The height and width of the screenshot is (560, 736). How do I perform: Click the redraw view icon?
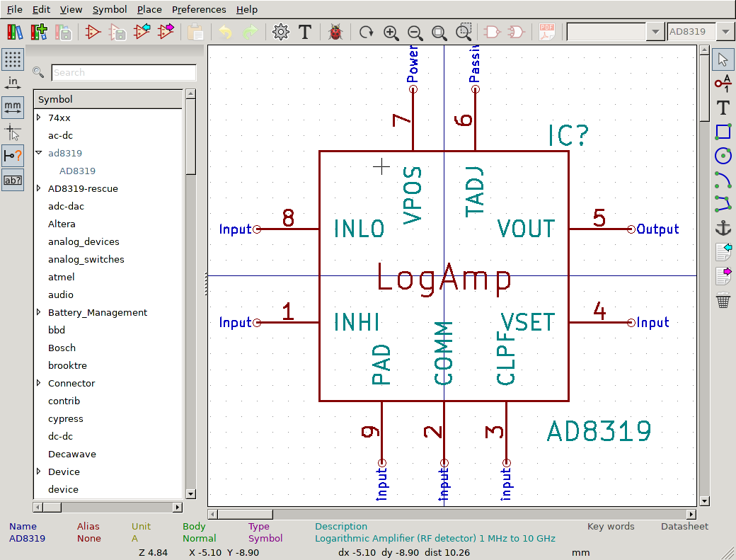click(366, 32)
